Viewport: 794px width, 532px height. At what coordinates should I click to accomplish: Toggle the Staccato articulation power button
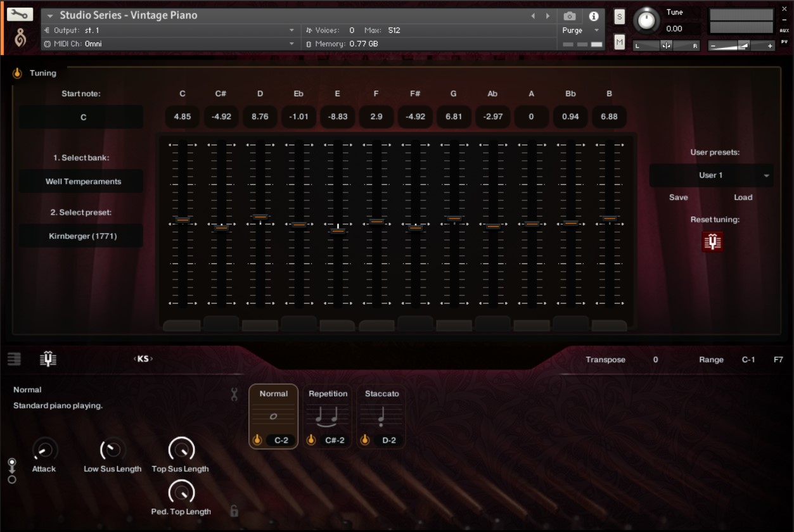365,440
